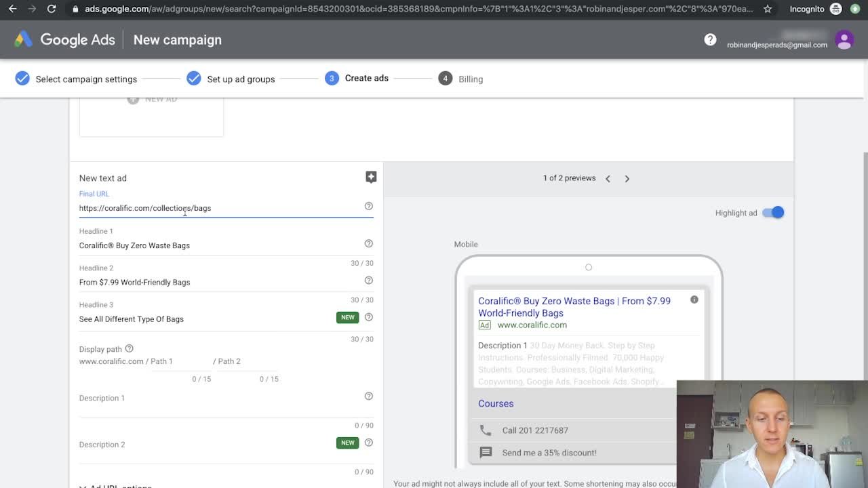The height and width of the screenshot is (488, 868).
Task: Toggle the Highlight ad switch
Action: [x=773, y=213]
